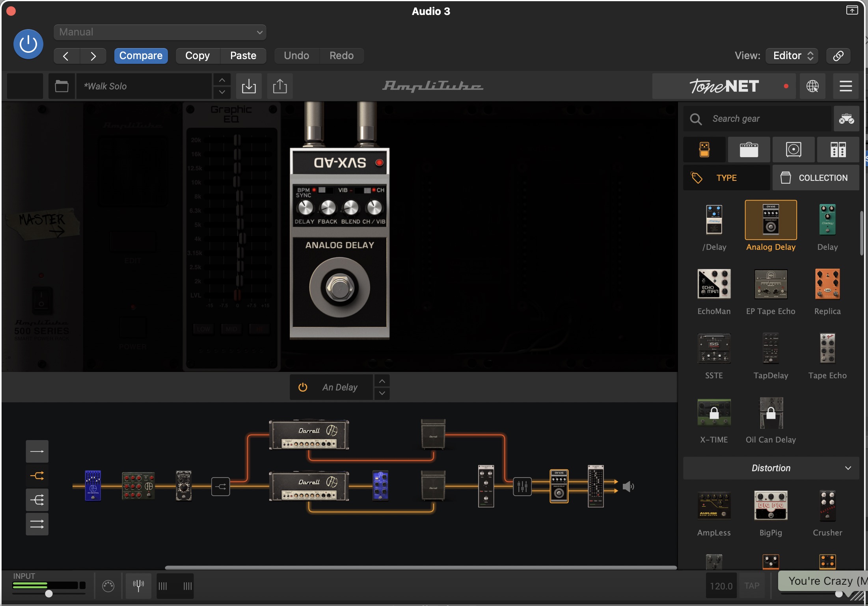Click the Paste button

(243, 56)
